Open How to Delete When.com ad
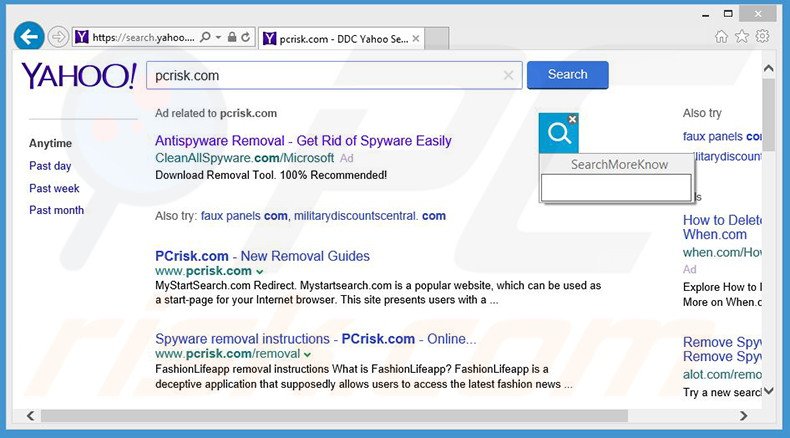 pos(722,227)
